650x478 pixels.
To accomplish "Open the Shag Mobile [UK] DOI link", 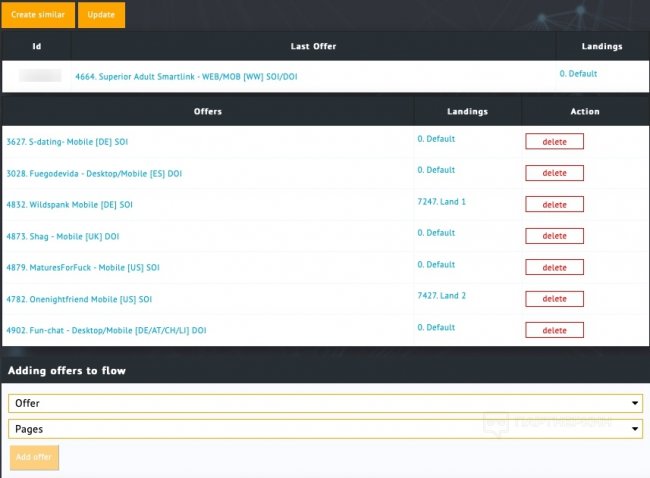I will (62, 237).
